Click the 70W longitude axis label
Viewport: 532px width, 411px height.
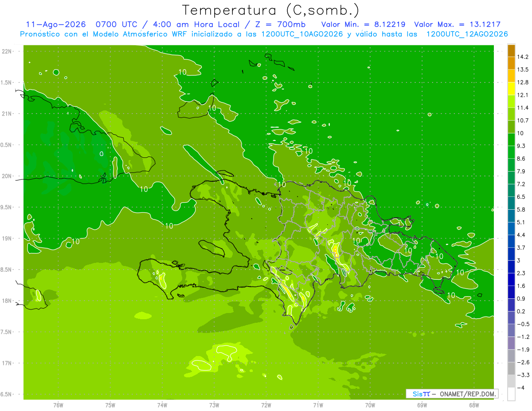click(x=370, y=405)
